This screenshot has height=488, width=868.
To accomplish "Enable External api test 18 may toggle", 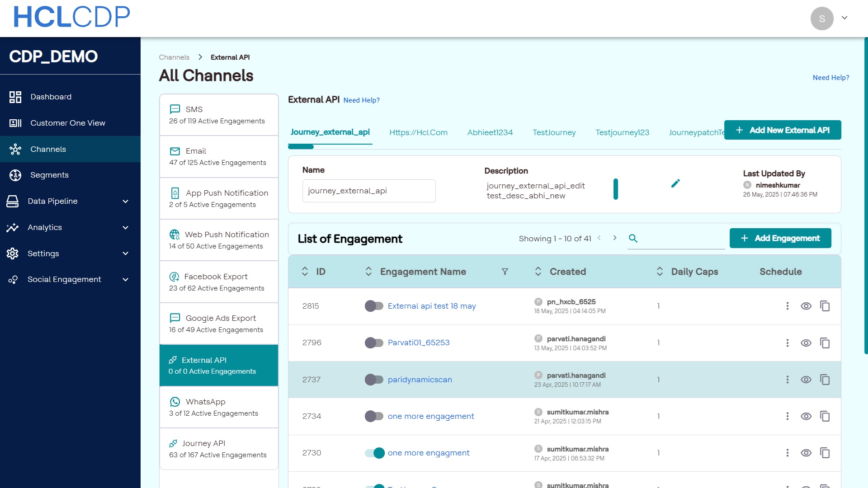I will pos(374,306).
